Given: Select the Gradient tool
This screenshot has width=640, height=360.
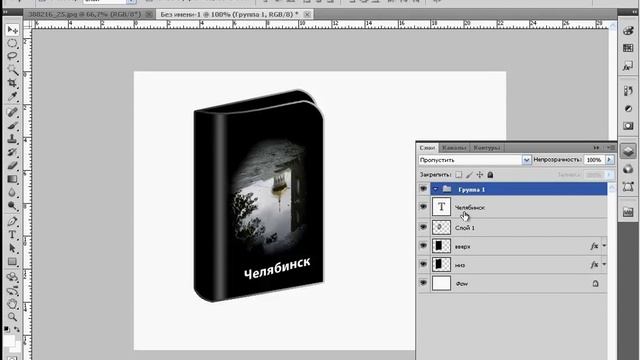Looking at the screenshot, I should [12, 179].
